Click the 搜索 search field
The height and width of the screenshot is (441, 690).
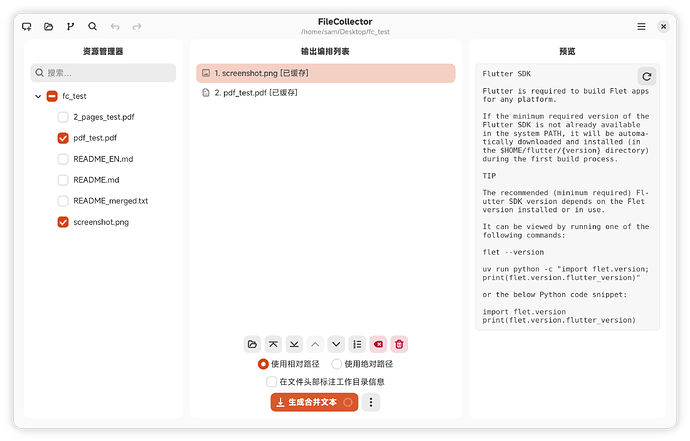coord(103,73)
